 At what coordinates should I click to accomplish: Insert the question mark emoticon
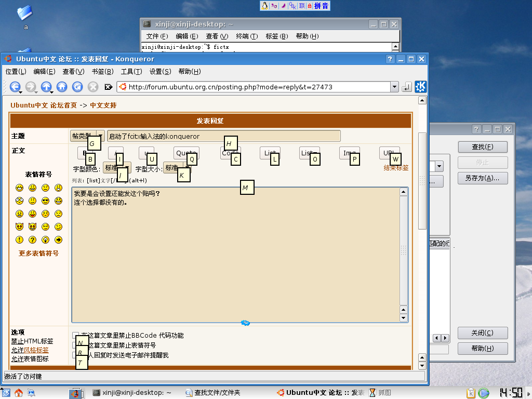coord(32,240)
